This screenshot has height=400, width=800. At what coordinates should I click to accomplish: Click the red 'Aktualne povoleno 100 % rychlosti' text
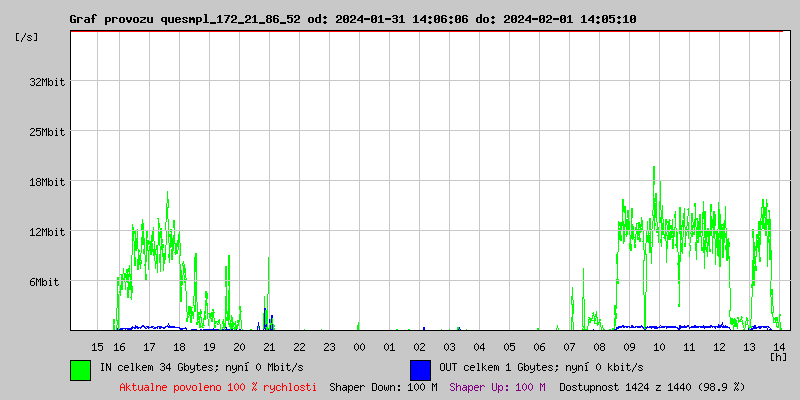tap(218, 386)
